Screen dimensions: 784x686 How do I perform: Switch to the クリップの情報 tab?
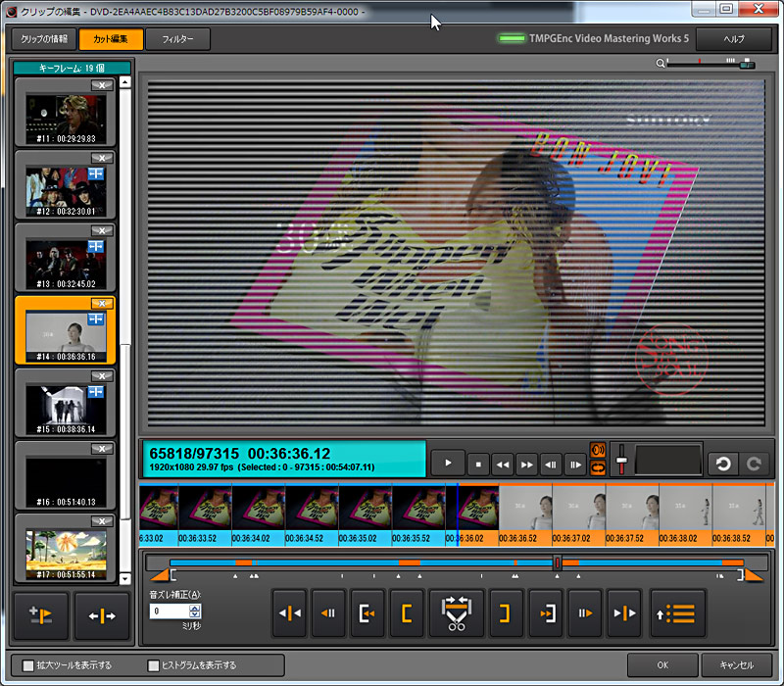[x=44, y=39]
